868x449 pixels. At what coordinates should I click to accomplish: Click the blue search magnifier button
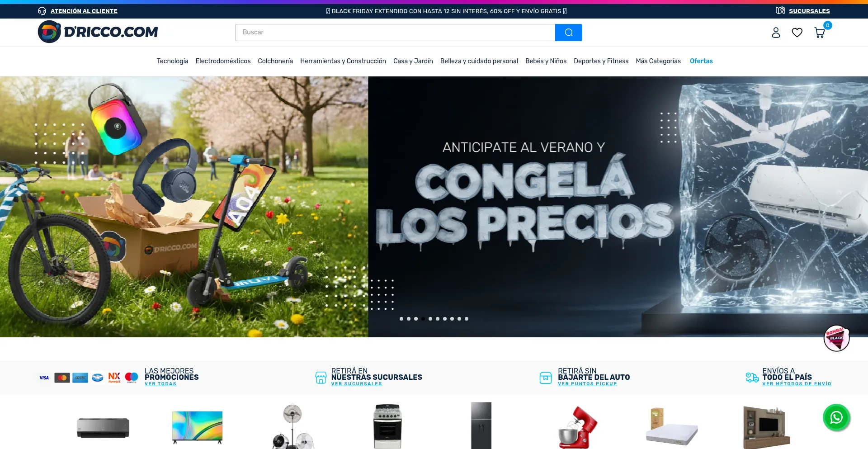[568, 33]
